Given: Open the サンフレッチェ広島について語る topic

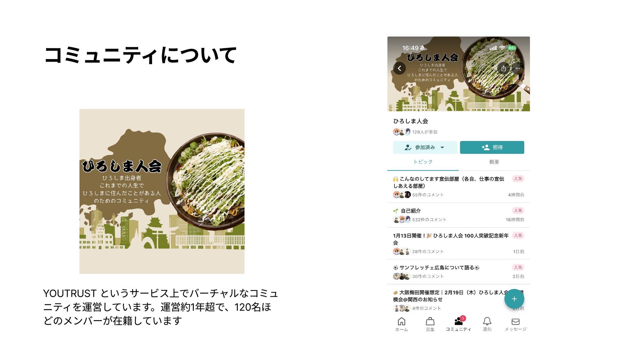Looking at the screenshot, I should pos(459,272).
